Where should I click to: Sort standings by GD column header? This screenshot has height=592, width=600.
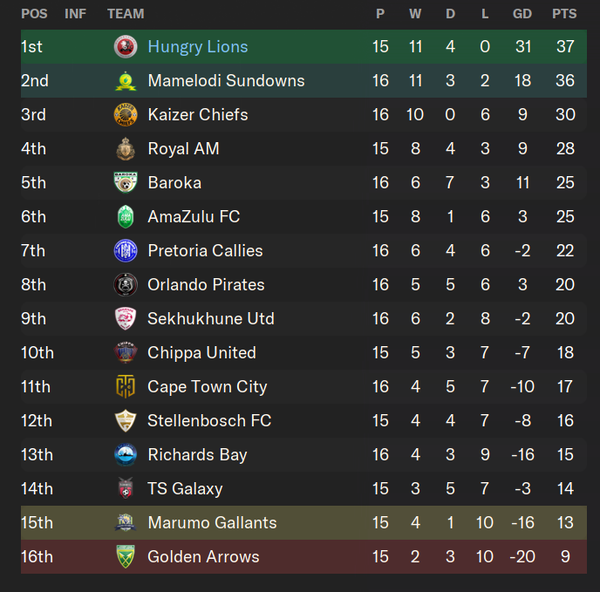522,14
